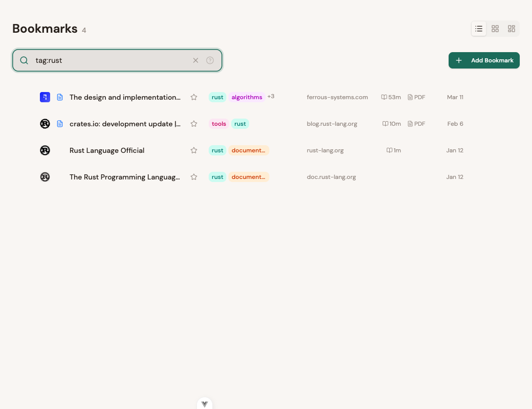Select the tools tag on crates.io bookmark
The width and height of the screenshot is (532, 409).
[219, 124]
